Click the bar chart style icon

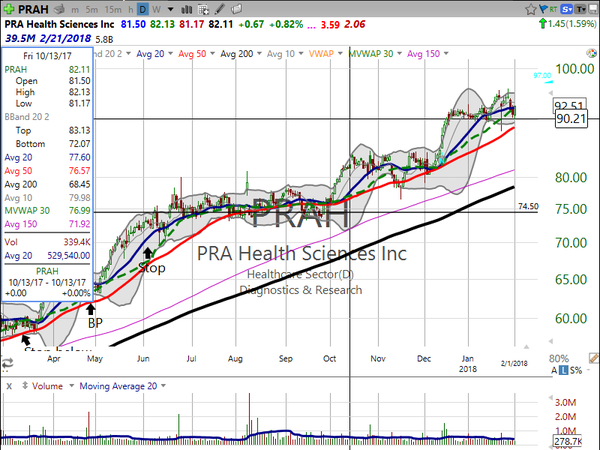pos(187,9)
